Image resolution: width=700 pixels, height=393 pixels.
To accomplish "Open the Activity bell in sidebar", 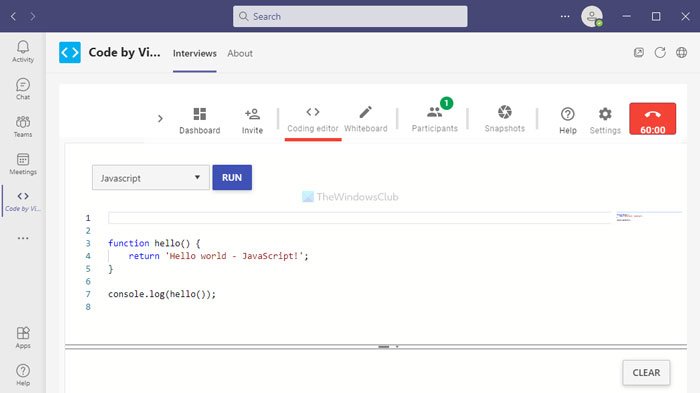I will pos(23,52).
